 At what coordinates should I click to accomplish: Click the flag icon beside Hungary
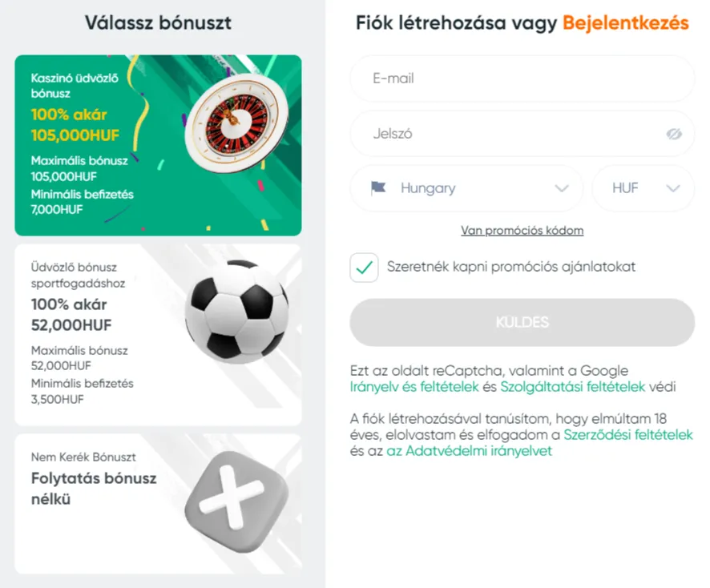point(378,187)
